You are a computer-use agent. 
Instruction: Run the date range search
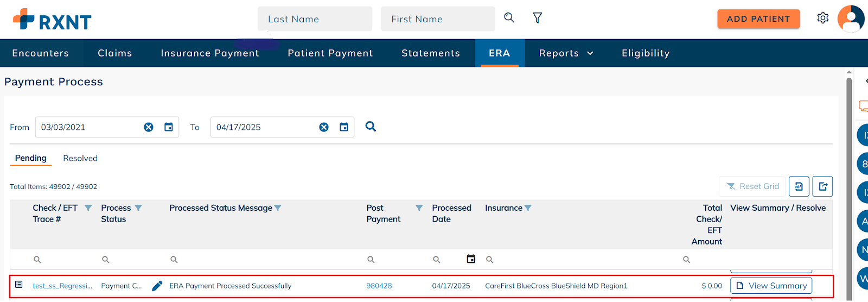coord(371,127)
